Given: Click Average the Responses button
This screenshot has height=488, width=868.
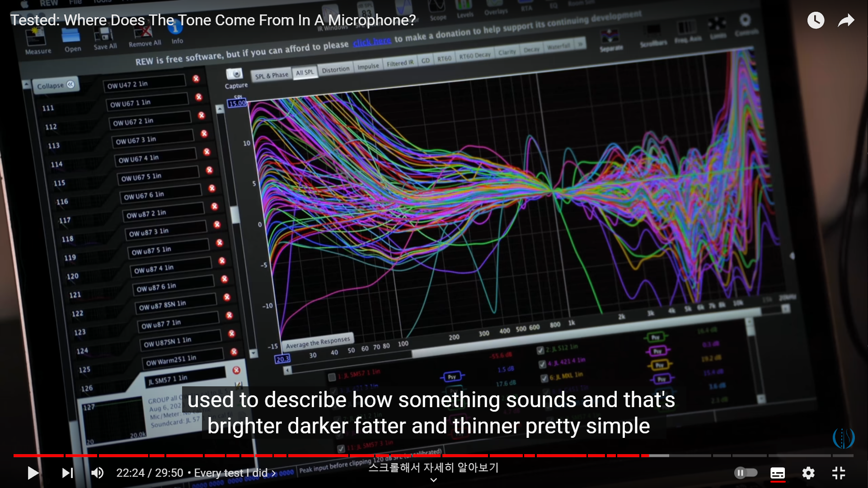Looking at the screenshot, I should pyautogui.click(x=318, y=342).
